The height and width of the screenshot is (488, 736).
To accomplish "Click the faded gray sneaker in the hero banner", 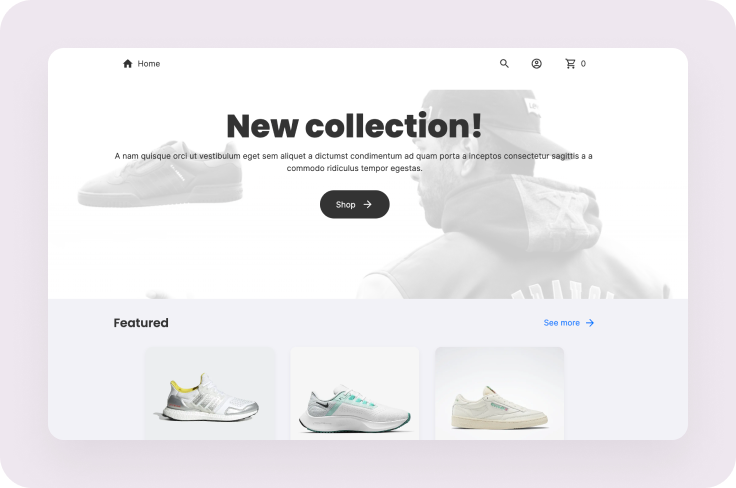I will point(160,174).
